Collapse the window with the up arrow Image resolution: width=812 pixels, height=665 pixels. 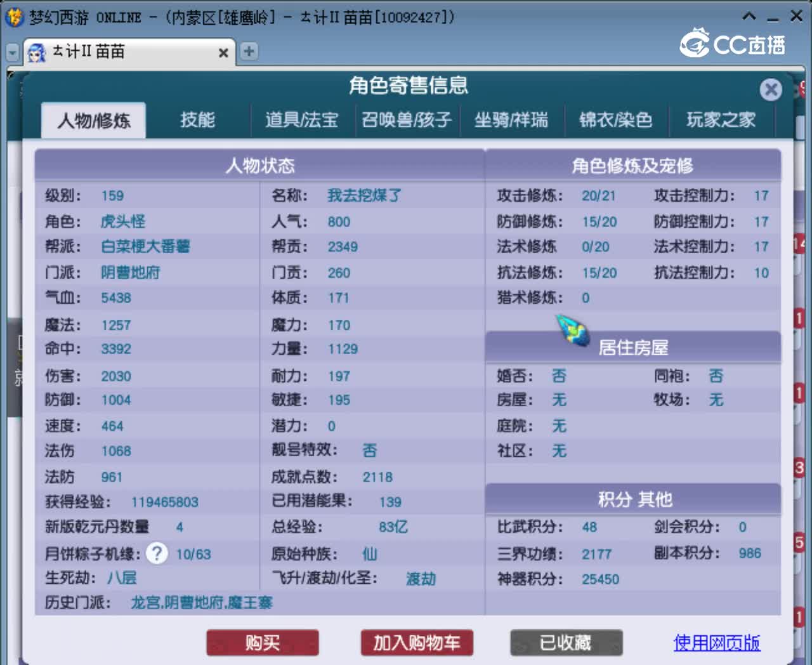click(x=749, y=16)
